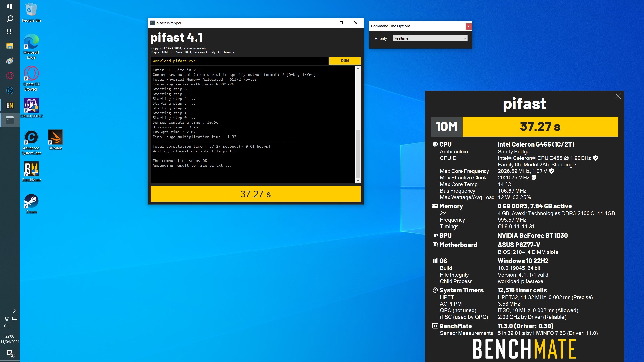Click 'Series computing time : 30.56' line
644x362 pixels.
[x=185, y=122]
